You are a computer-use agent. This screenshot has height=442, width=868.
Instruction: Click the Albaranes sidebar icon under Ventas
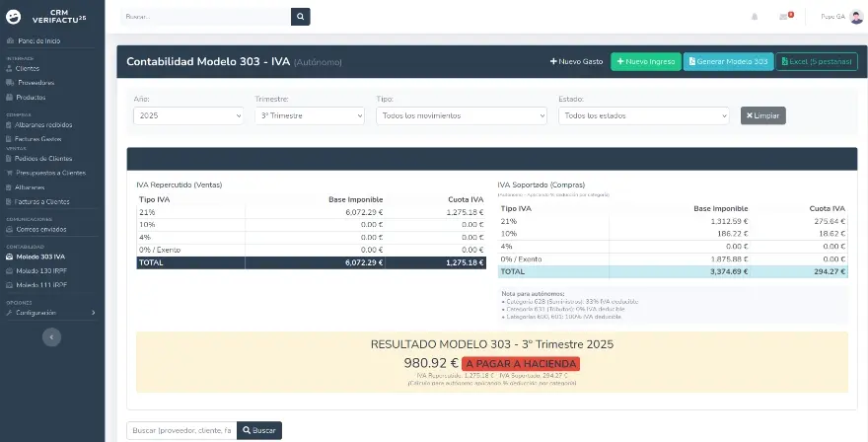tap(9, 187)
